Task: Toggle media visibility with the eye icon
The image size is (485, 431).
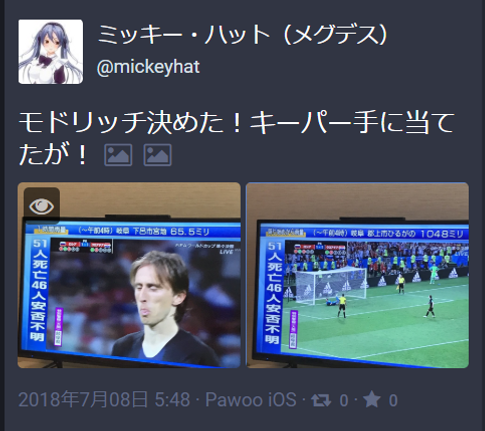Action: 42,206
